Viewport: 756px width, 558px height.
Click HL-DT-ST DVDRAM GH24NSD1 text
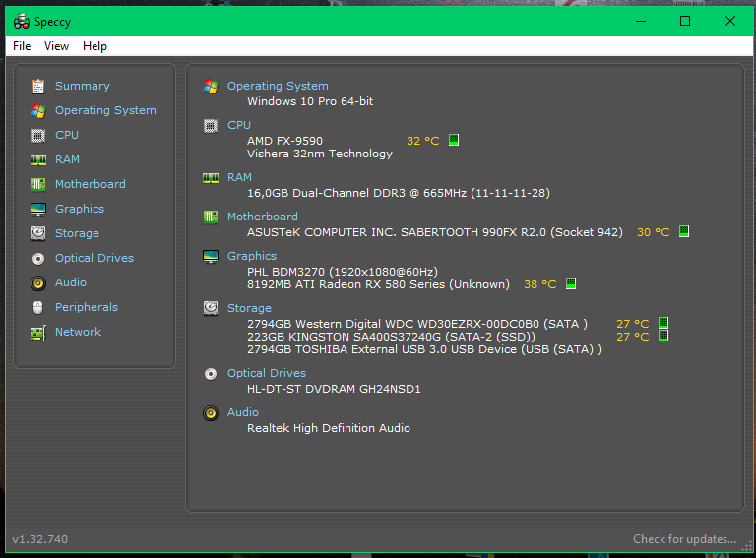pos(334,389)
